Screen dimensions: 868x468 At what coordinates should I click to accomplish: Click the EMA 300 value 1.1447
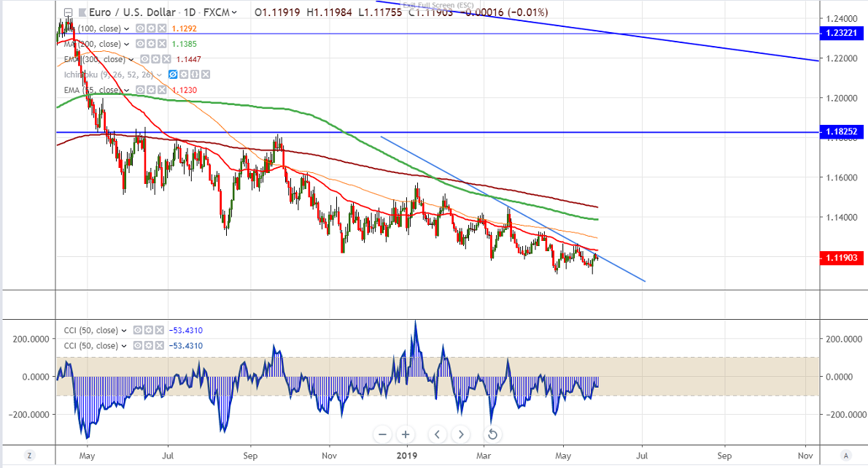(x=188, y=60)
